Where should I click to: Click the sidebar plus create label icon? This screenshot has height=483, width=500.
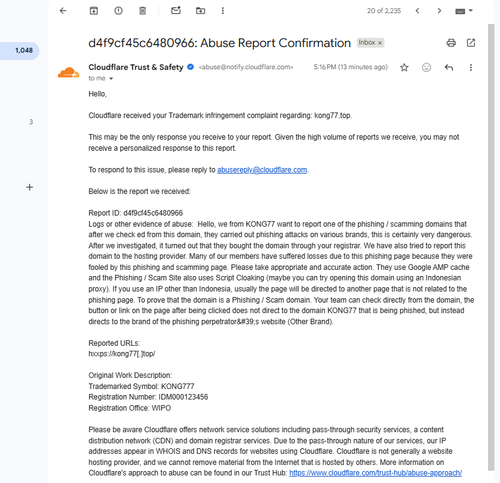point(29,187)
